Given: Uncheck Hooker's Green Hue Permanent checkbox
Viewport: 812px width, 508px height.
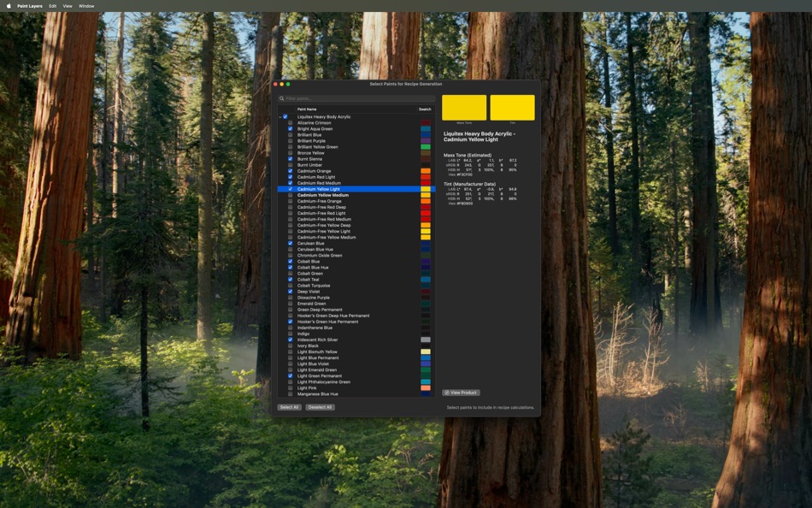Looking at the screenshot, I should (290, 322).
